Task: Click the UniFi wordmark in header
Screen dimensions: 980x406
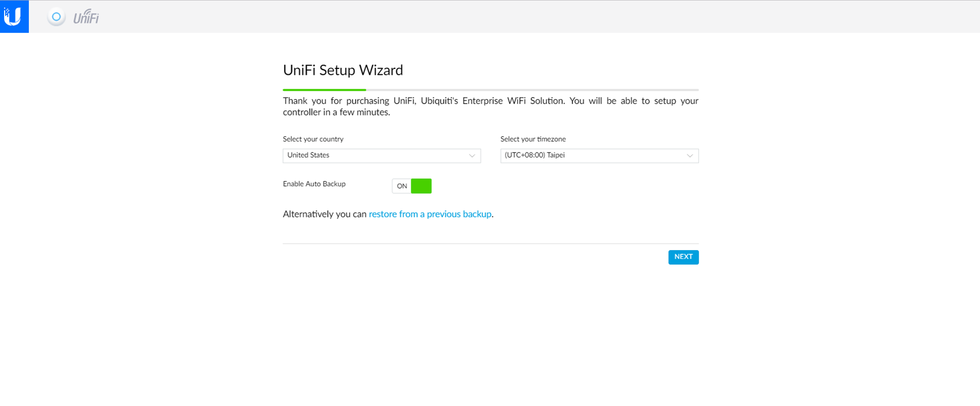Action: (86, 18)
